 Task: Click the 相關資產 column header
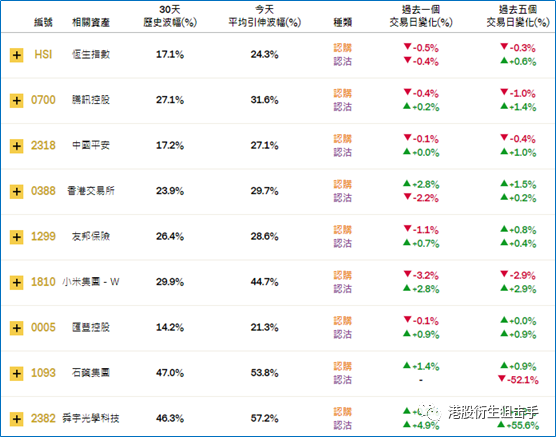91,23
